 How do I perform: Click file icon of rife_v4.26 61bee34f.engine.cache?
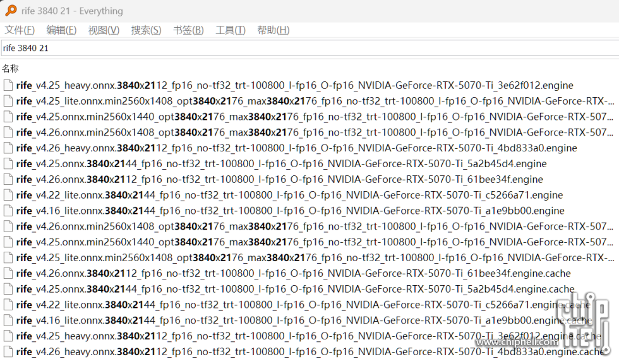(x=8, y=273)
